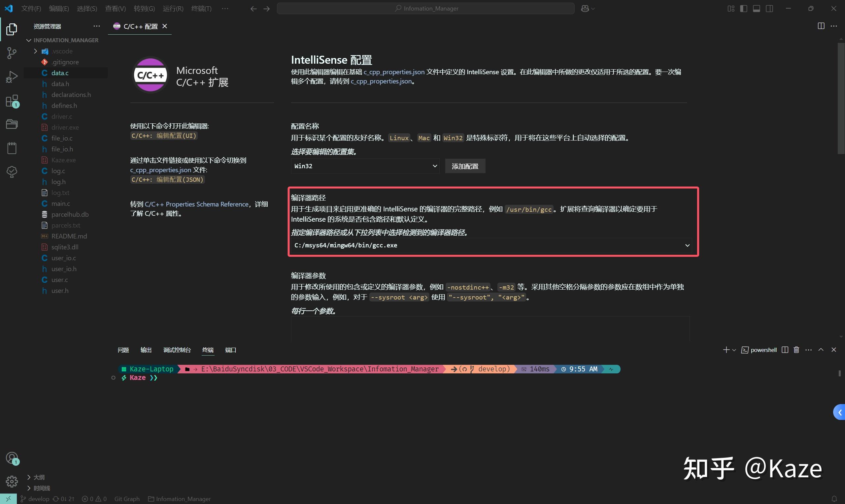Screen dimensions: 845x504
Task: Open the notepad icon in activity bar
Action: pyautogui.click(x=12, y=148)
